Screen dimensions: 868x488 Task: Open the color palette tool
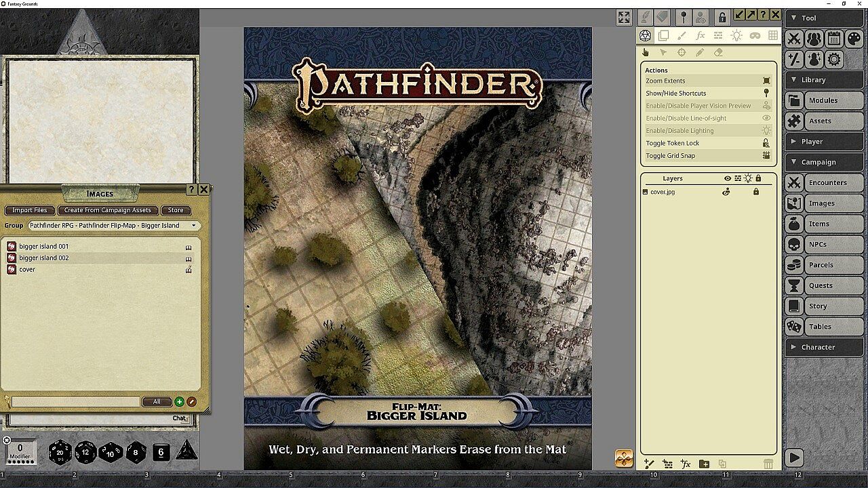[854, 39]
